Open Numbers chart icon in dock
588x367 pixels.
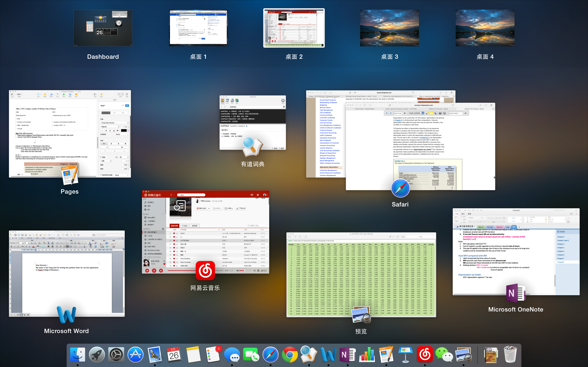(367, 355)
